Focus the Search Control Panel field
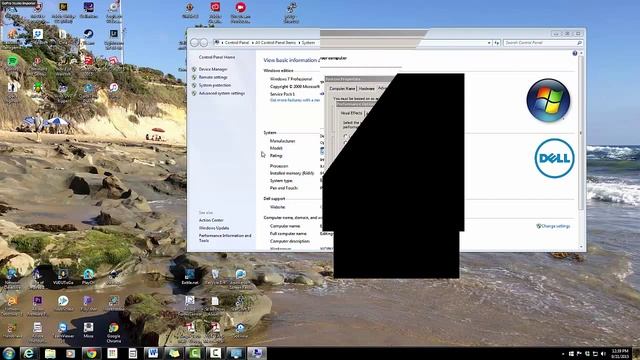The height and width of the screenshot is (360, 640). pyautogui.click(x=543, y=43)
